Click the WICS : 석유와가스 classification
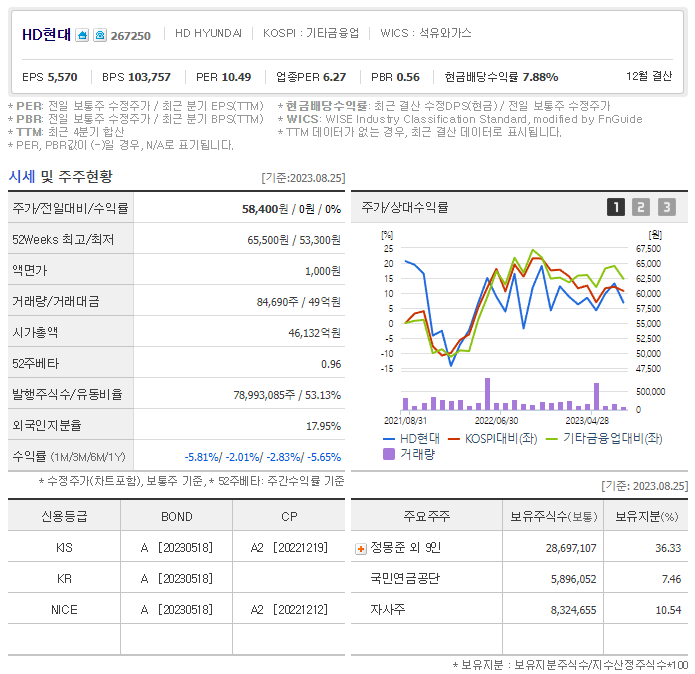Viewport: 695px width, 674px height. click(x=426, y=33)
